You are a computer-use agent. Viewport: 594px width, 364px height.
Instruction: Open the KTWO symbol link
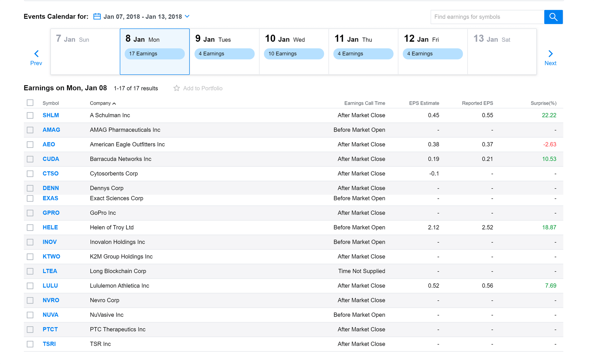(51, 257)
